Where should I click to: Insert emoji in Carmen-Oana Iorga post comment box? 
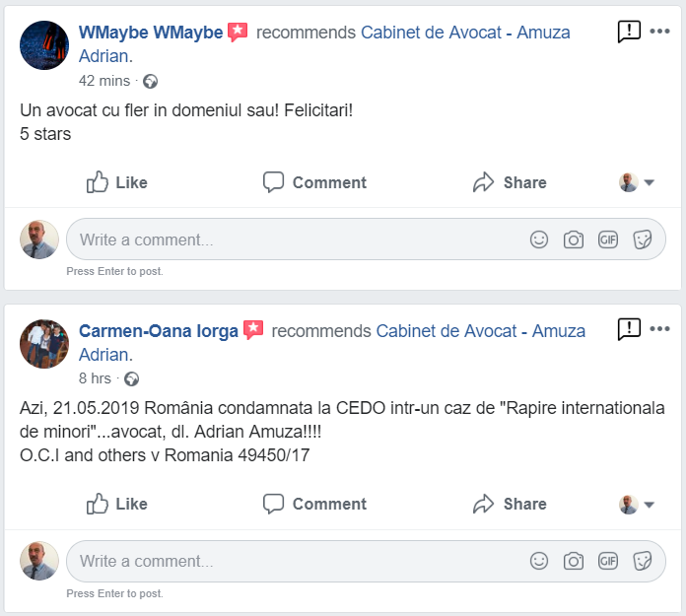pos(539,561)
